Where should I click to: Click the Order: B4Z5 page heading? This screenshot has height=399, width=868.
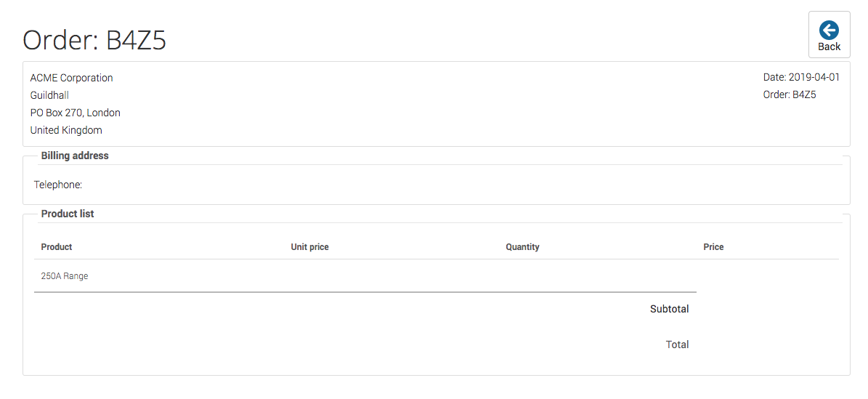pos(94,40)
